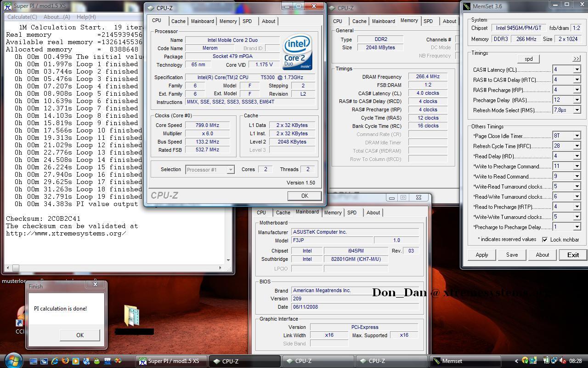The height and width of the screenshot is (368, 588).
Task: Click Checksum: 2C0B2C41 text
Action: [43, 218]
